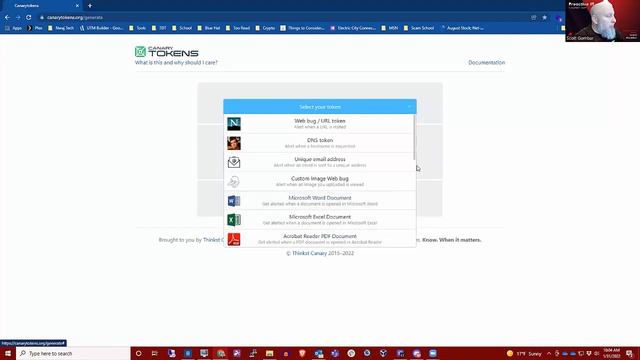
Task: Open the Tools bookmarks folder
Action: pos(138,28)
